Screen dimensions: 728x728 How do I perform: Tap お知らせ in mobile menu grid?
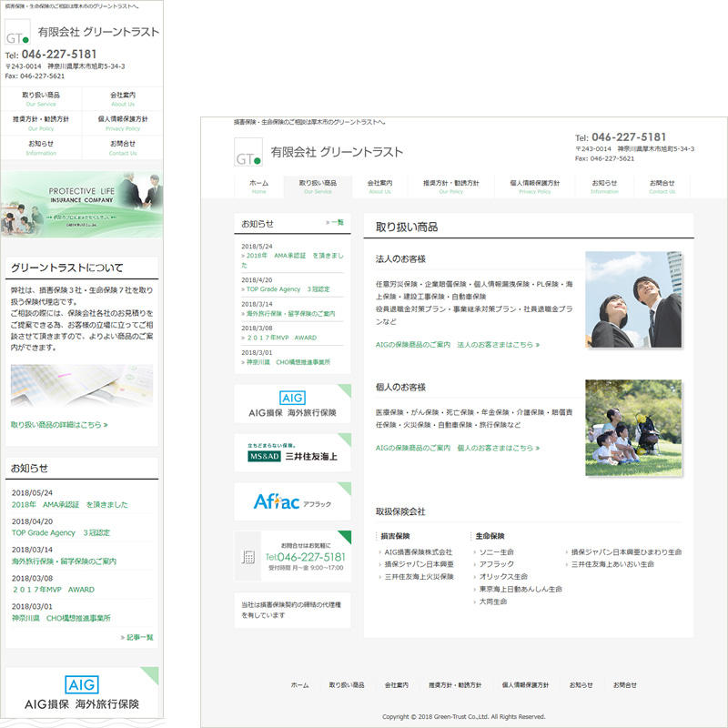41,147
